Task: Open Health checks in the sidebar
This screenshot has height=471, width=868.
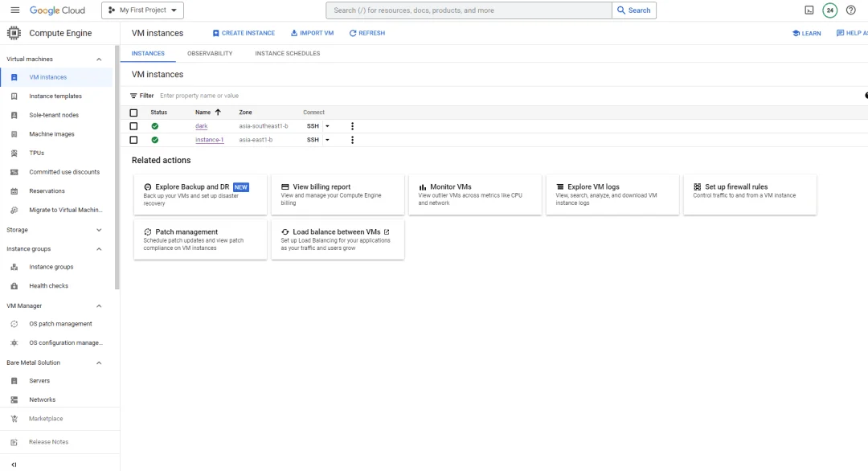Action: coord(49,285)
